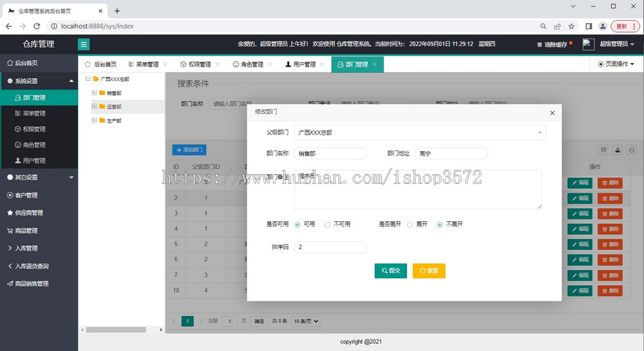The image size is (644, 351).
Task: Switch to the 后台首页 tab
Action: 101,64
